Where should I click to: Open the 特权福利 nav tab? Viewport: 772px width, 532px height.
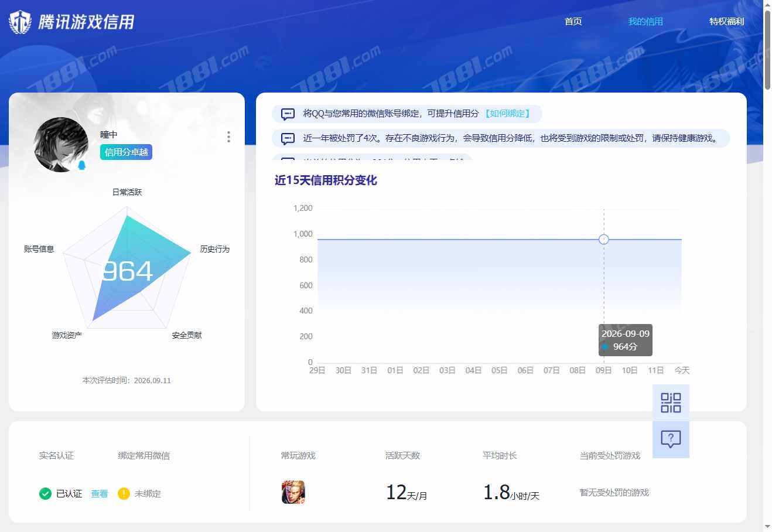(726, 22)
